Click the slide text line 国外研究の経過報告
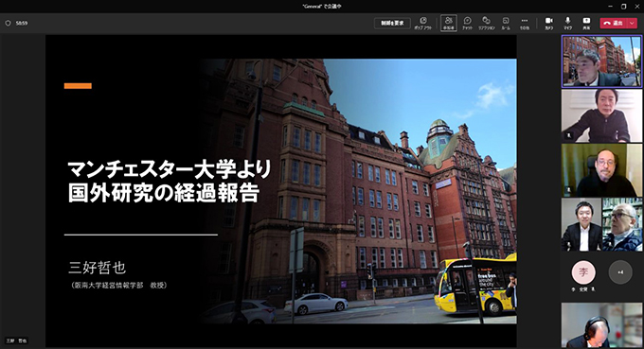This screenshot has width=644, height=349. pyautogui.click(x=164, y=193)
